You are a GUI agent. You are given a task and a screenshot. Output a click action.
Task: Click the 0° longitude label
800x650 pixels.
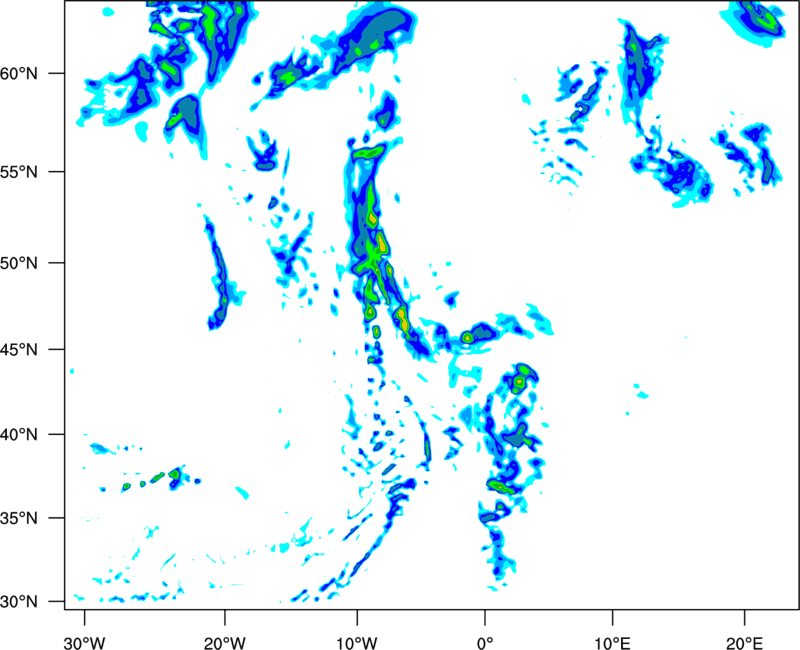pyautogui.click(x=485, y=643)
